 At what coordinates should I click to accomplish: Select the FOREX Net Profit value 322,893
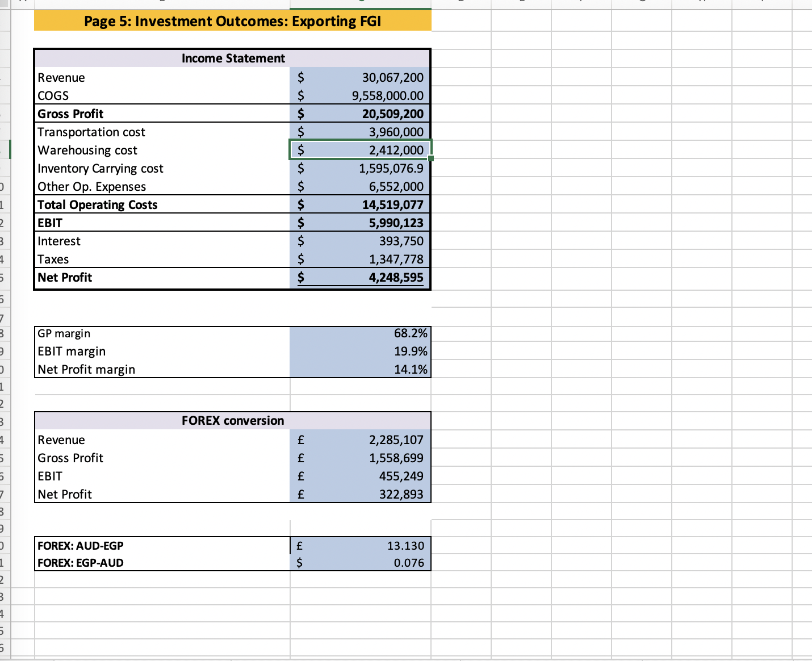(401, 495)
